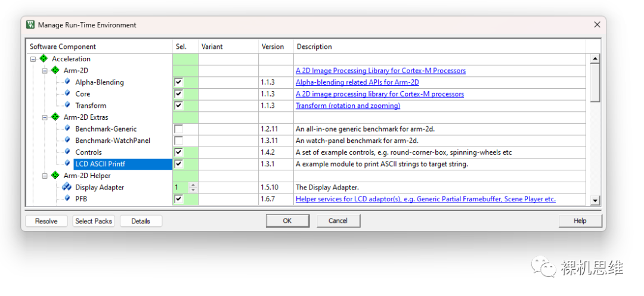Uncheck the Alpha-Blending checkbox
The height and width of the screenshot is (296, 644).
point(179,82)
